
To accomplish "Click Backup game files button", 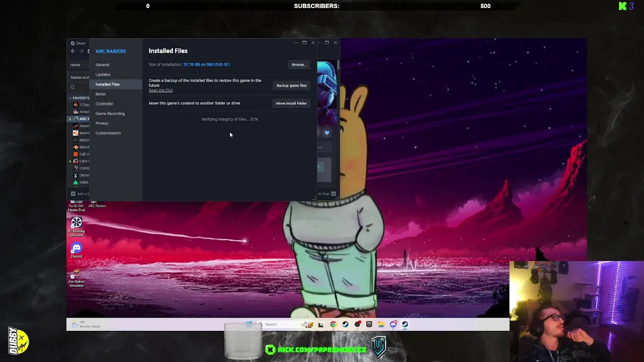I will point(291,85).
